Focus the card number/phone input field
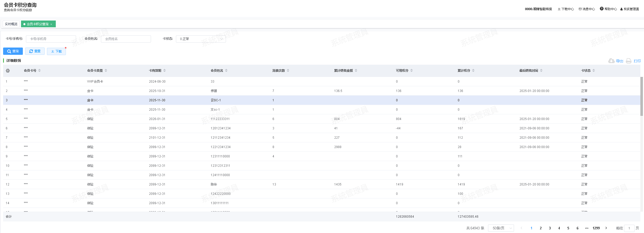 click(x=51, y=39)
